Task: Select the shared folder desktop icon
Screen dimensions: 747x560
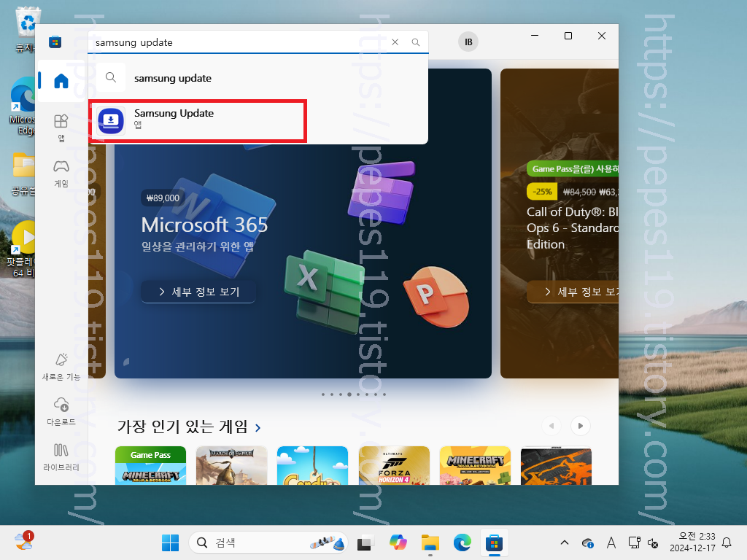Action: [23, 174]
